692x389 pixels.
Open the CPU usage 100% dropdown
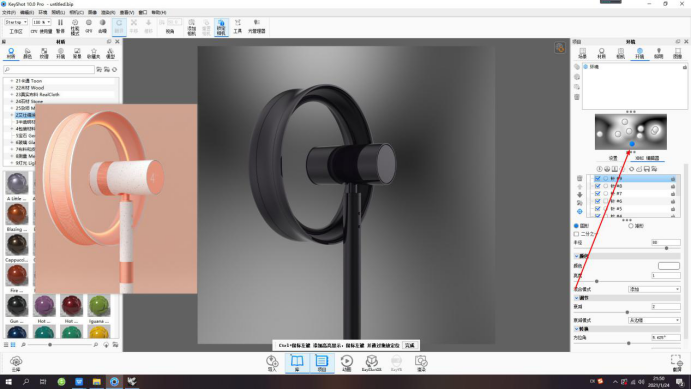[x=41, y=22]
